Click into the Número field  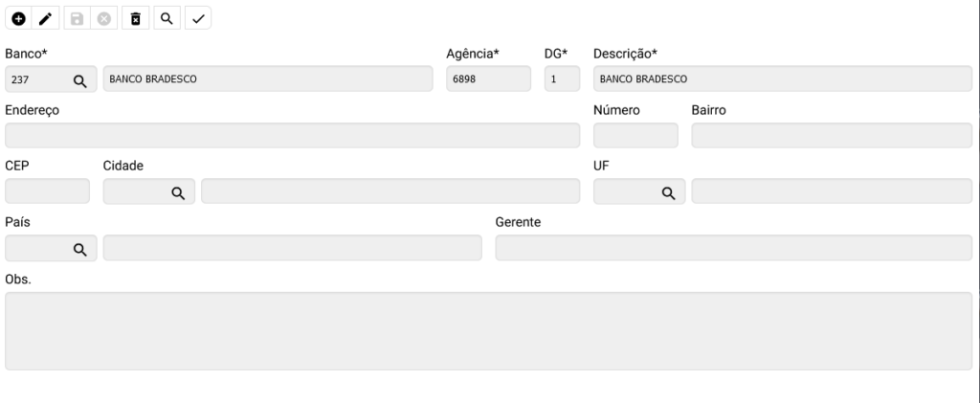click(x=635, y=136)
